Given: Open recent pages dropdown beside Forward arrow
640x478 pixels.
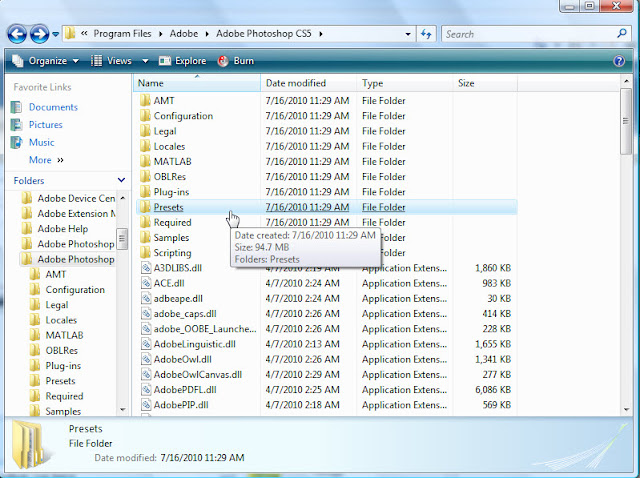Looking at the screenshot, I should [x=56, y=34].
